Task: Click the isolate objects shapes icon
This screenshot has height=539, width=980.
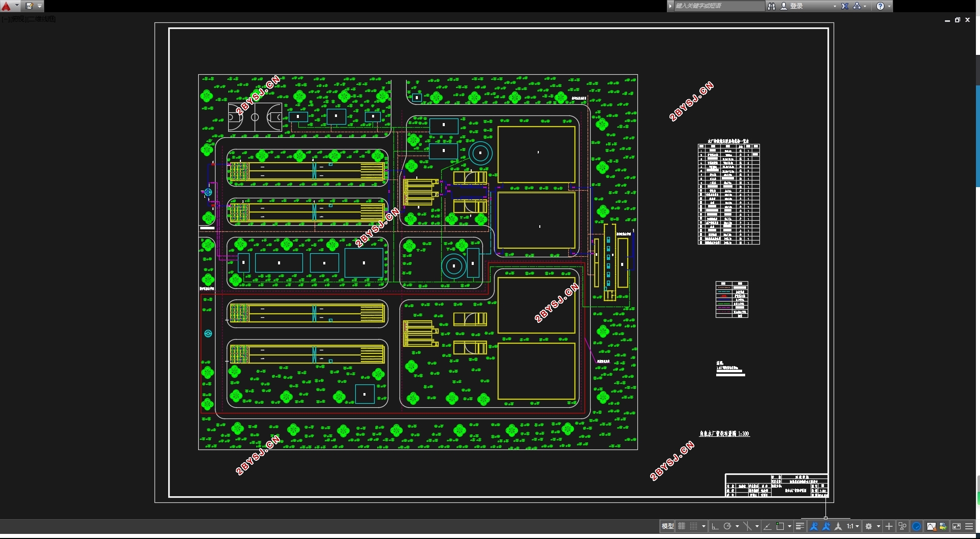Action: (902, 526)
